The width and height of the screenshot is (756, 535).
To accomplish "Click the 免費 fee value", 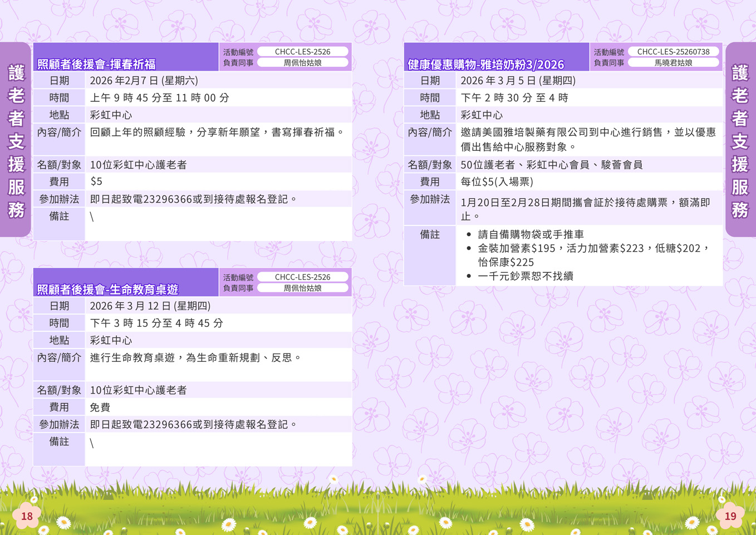I will click(x=100, y=408).
